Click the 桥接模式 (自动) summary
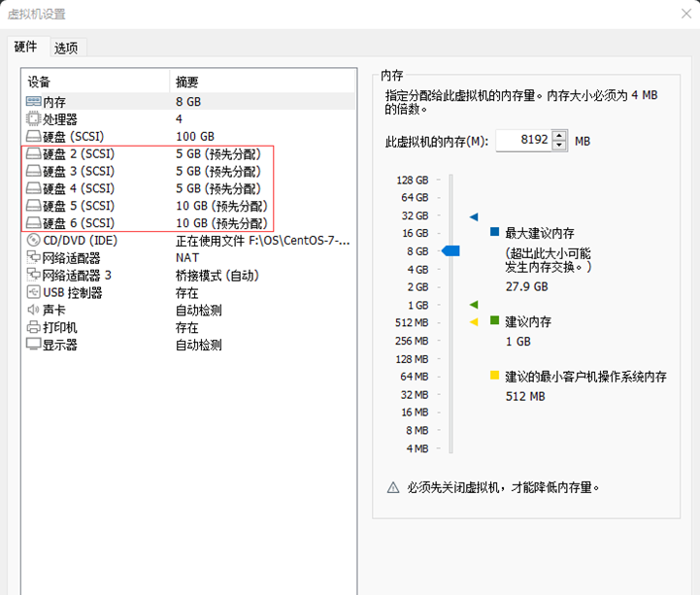 [217, 276]
